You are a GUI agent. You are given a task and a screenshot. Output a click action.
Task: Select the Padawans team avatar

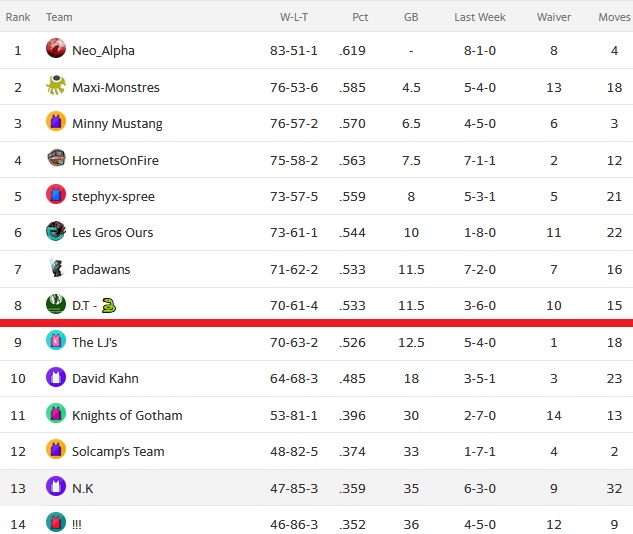click(x=56, y=267)
